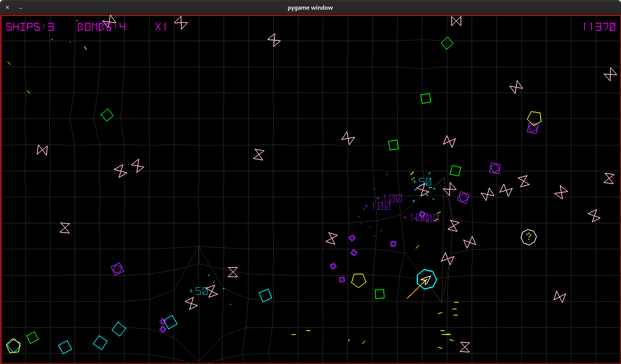Click the X1 multiplier indicator
621x364 pixels.
(x=161, y=27)
